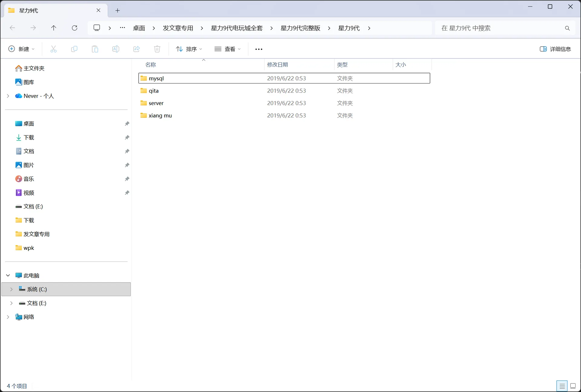Go to 桌面 in the breadcrumb
This screenshot has height=392, width=581.
point(139,28)
